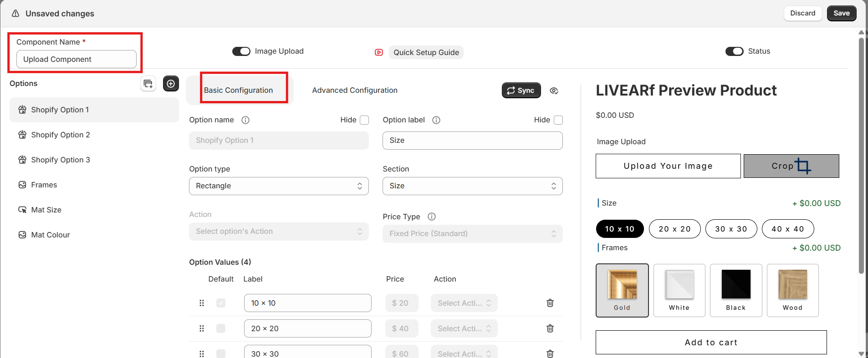Click the Component Name input field
This screenshot has width=868, height=358.
(77, 59)
